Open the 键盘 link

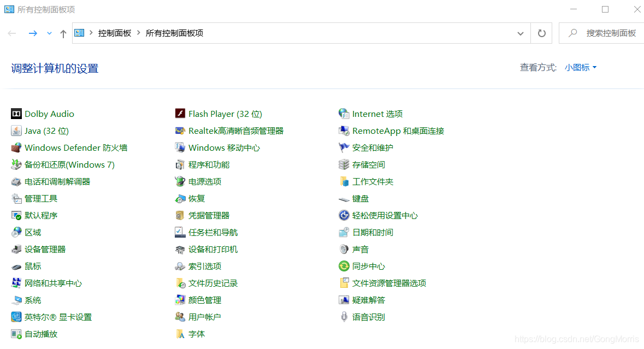click(360, 199)
